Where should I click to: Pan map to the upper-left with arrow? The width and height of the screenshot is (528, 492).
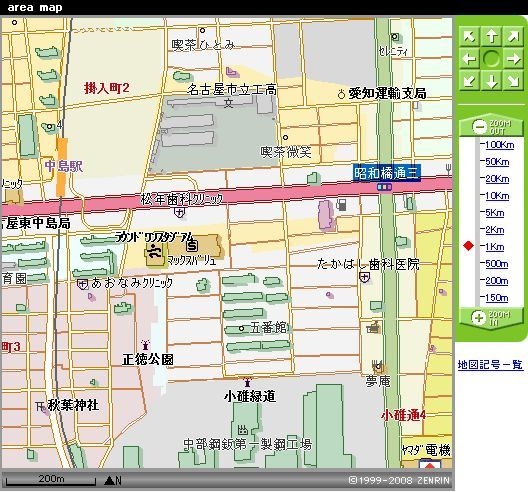(469, 36)
